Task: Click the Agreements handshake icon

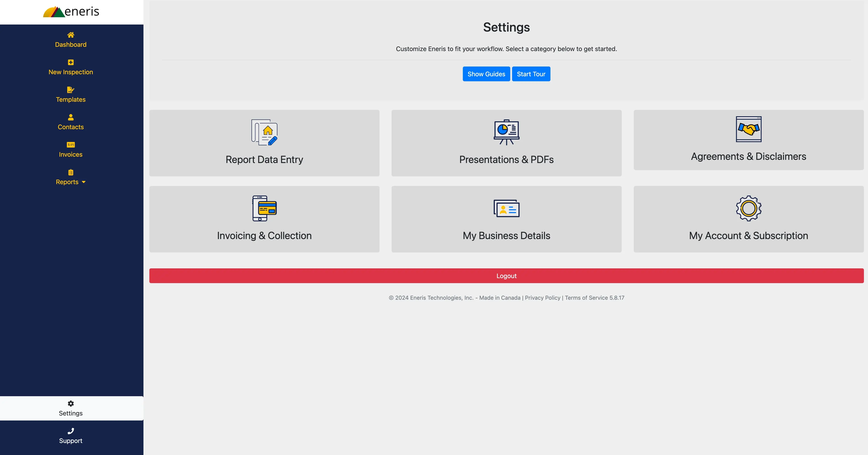Action: tap(749, 129)
